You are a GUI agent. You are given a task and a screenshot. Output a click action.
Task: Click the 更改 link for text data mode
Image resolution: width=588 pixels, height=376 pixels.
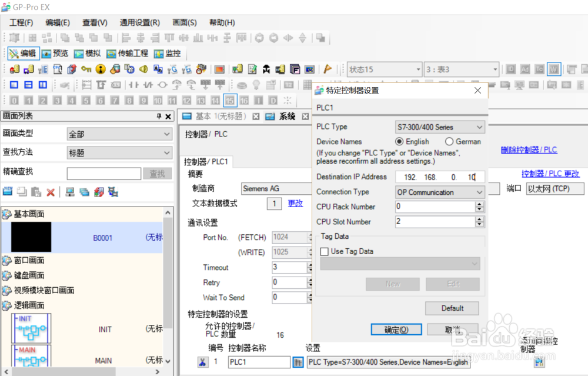(x=295, y=203)
